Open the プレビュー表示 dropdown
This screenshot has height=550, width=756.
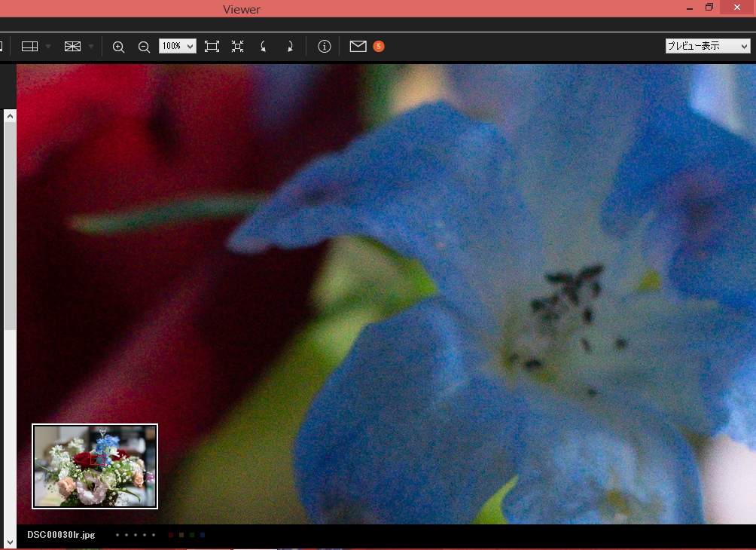click(707, 46)
